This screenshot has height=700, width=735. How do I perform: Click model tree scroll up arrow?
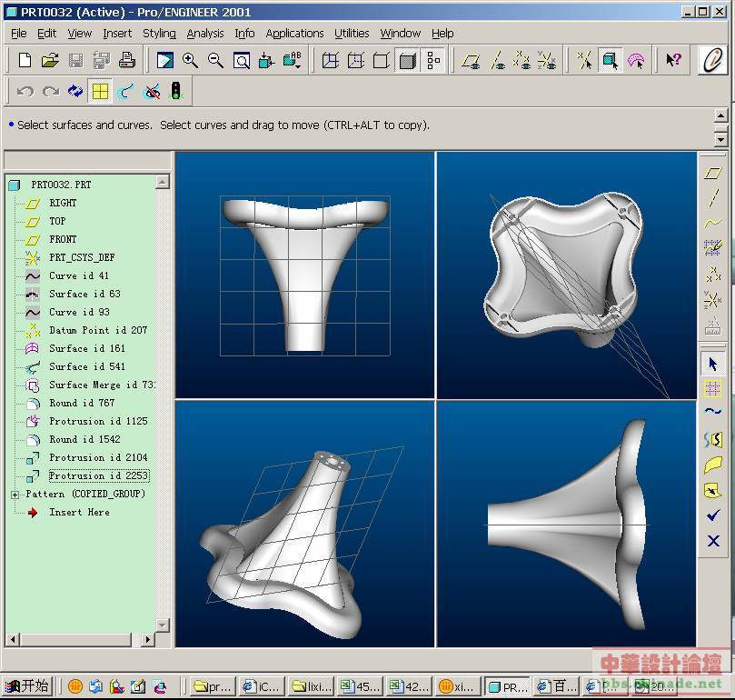[x=163, y=182]
